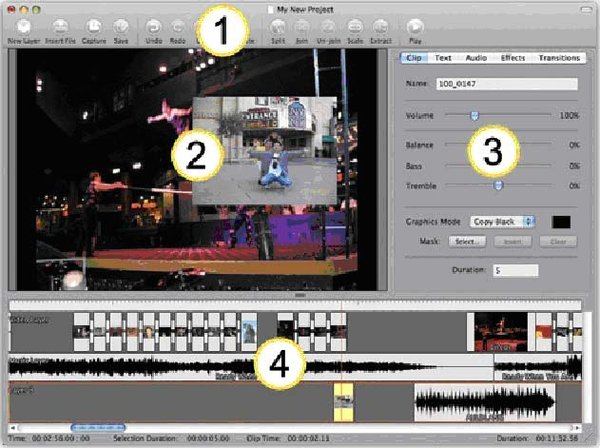Save the project with Save icon
Screen dimensions: 600x448
120,27
